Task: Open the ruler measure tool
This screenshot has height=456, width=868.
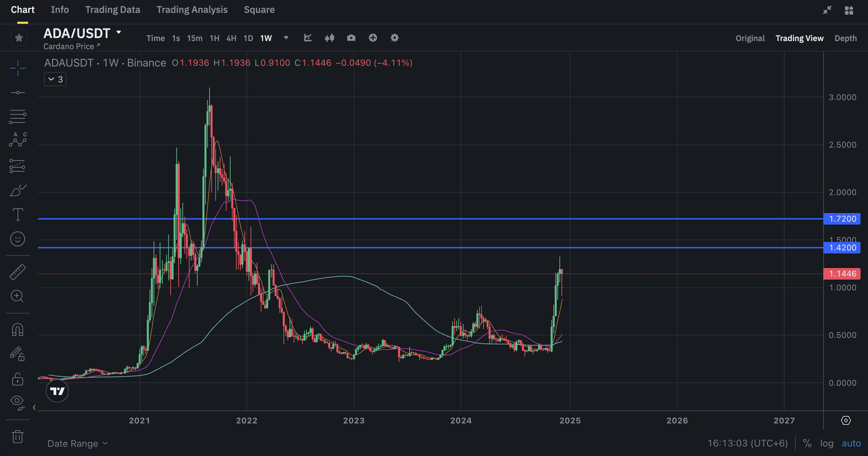Action: pyautogui.click(x=18, y=272)
